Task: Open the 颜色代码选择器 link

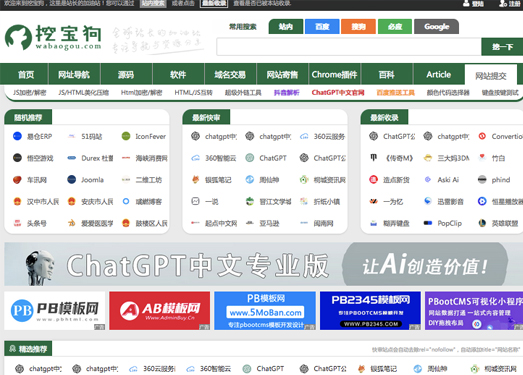Action: pos(448,92)
